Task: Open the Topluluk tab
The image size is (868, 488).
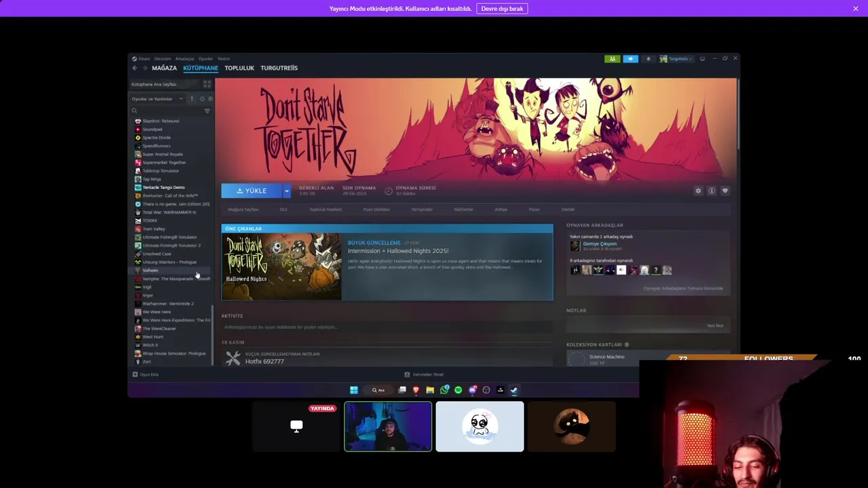Action: tap(239, 68)
